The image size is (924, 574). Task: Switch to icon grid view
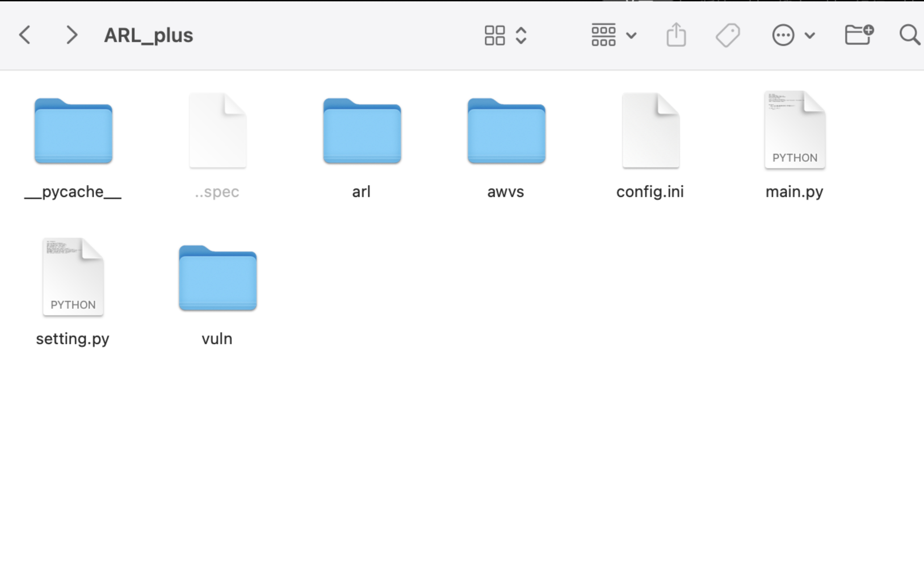[x=495, y=35]
